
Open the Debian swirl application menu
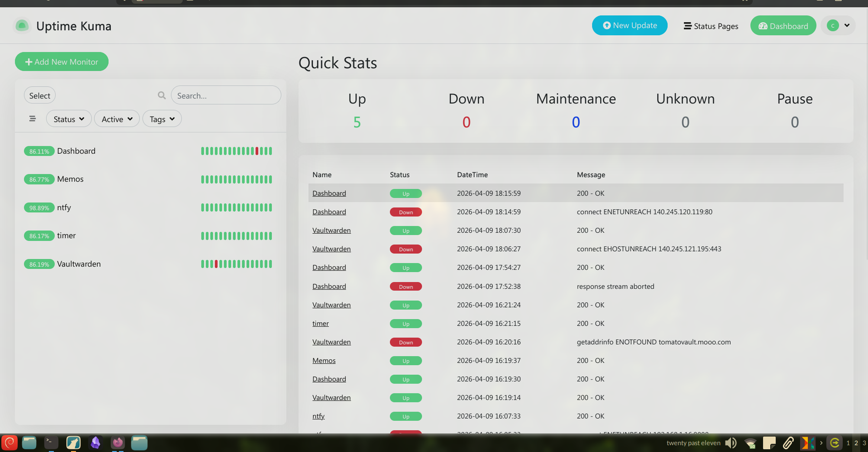[x=9, y=443]
